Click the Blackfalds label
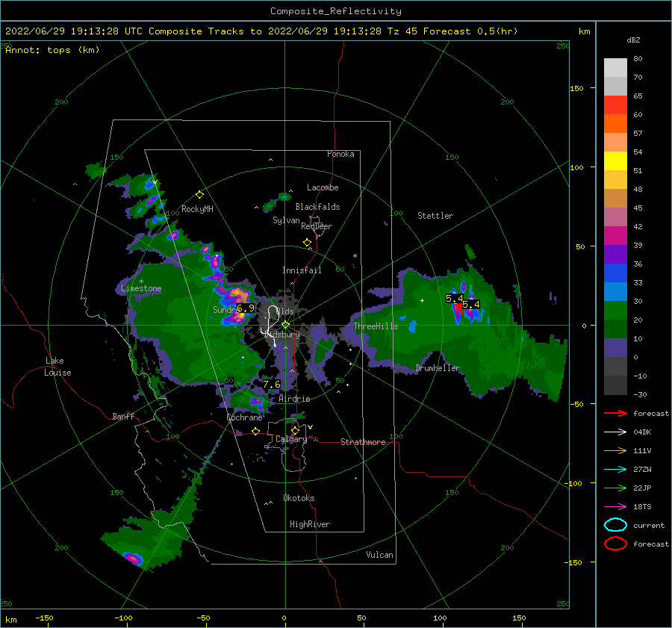Image resolution: width=672 pixels, height=628 pixels. (317, 207)
